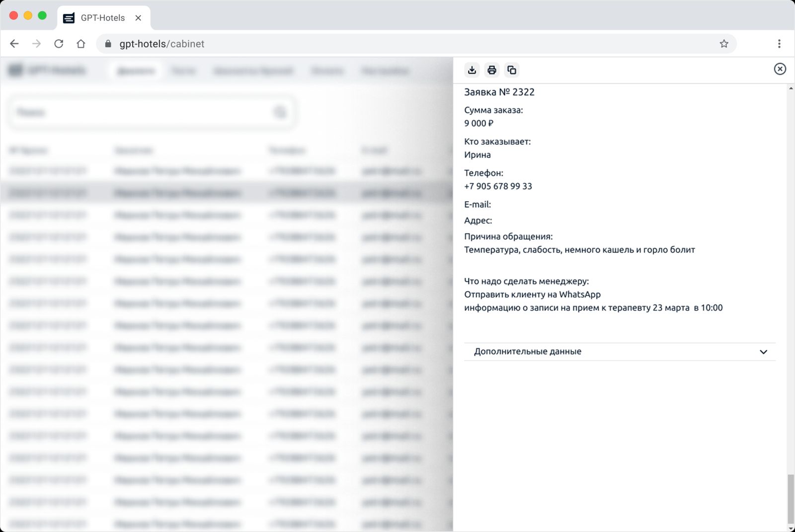The height and width of the screenshot is (532, 795).
Task: Open the browser three-dot menu
Action: (779, 44)
